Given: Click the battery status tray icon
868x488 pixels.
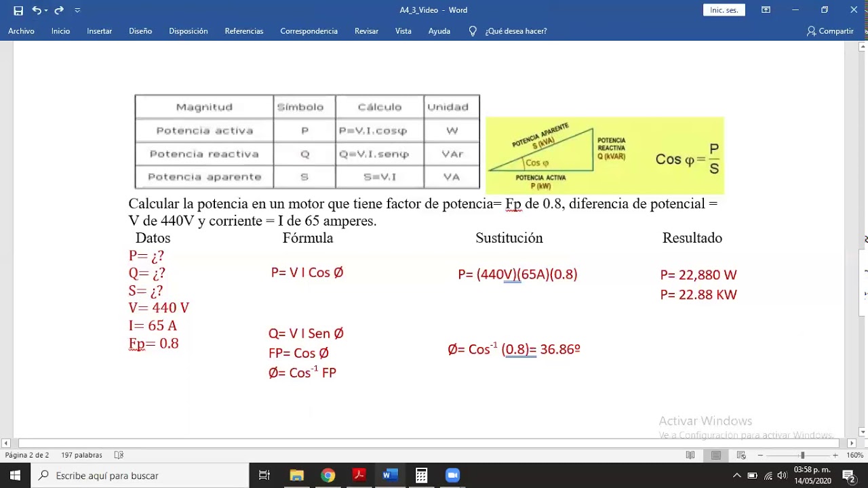Looking at the screenshot, I should (x=753, y=476).
